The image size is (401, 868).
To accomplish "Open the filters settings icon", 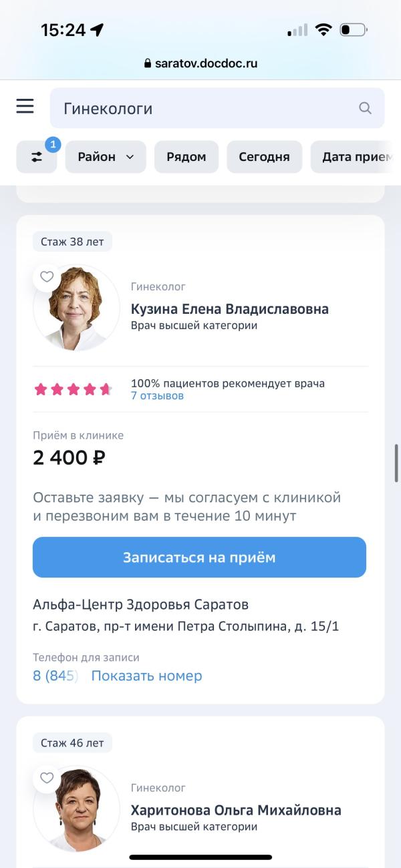I will click(x=37, y=157).
